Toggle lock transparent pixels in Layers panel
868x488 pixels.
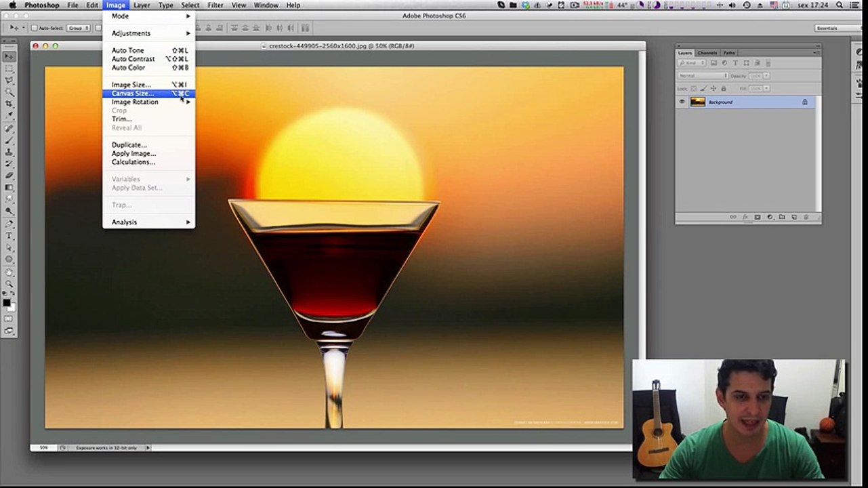693,89
